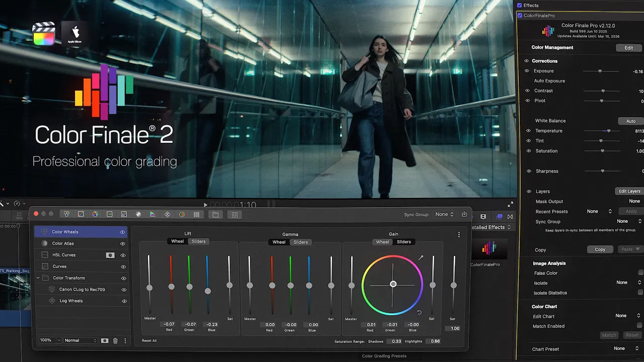
Task: Select the HSL Curves layer row
Action: pos(82,255)
